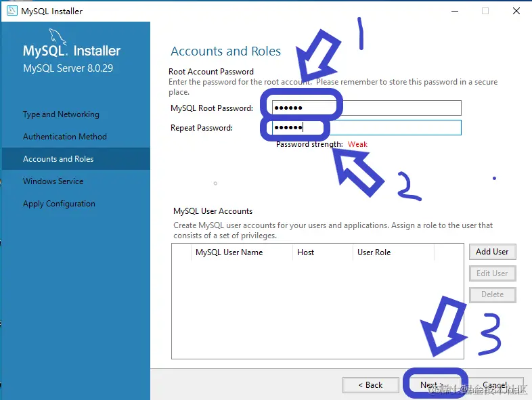The image size is (532, 400).
Task: Click the Root Account Password label
Action: click(x=211, y=72)
